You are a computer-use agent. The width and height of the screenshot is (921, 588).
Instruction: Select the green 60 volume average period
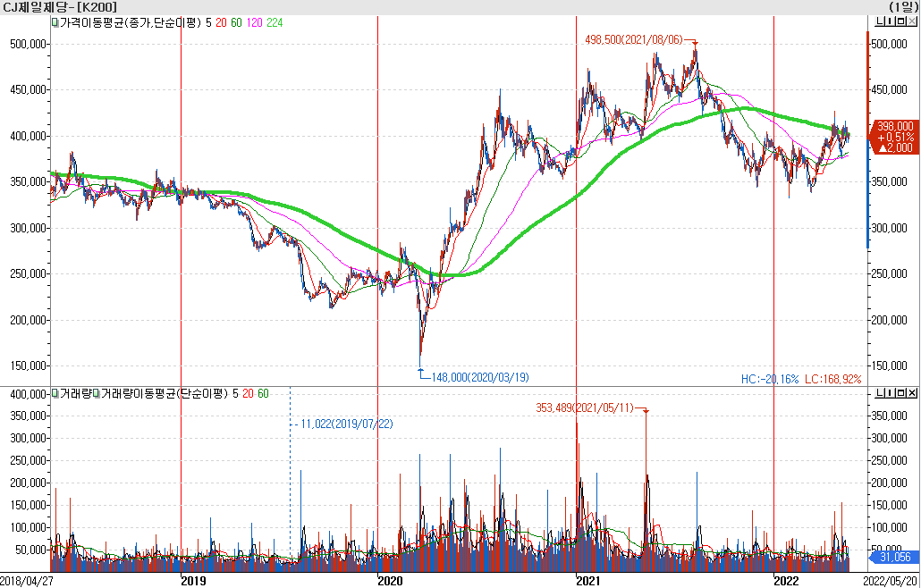click(x=263, y=393)
